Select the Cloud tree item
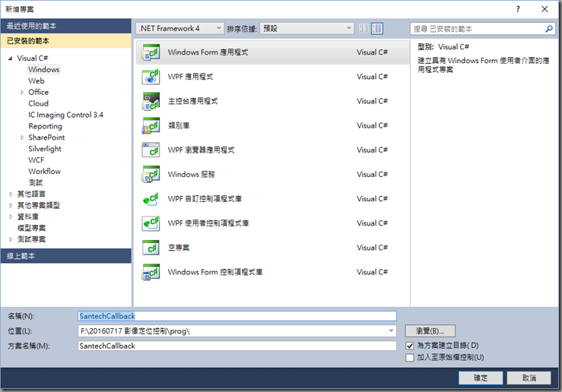Viewport: 562px width, 392px height. [x=38, y=103]
